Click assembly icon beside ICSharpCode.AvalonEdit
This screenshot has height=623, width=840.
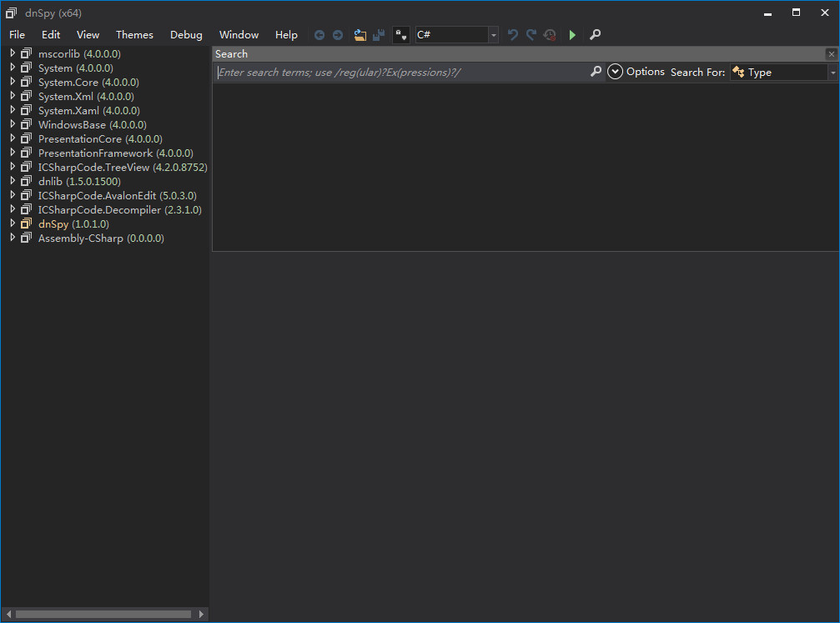(x=26, y=195)
